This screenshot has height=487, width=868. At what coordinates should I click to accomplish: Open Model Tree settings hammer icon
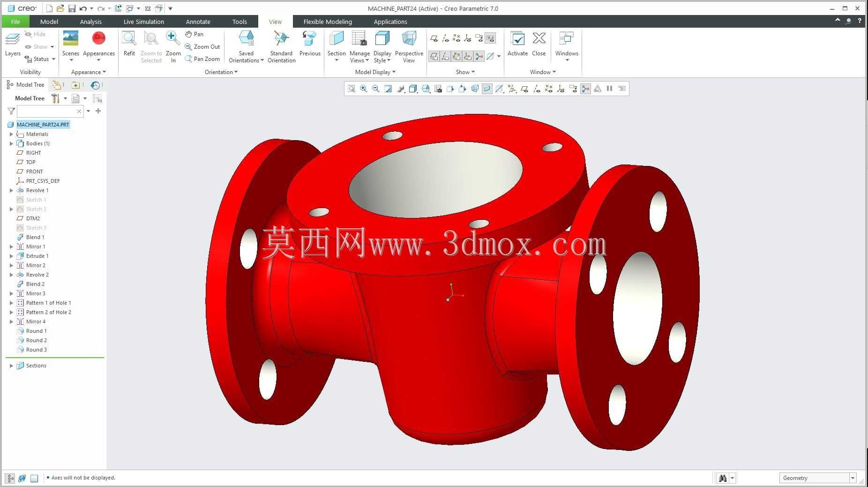(x=55, y=98)
